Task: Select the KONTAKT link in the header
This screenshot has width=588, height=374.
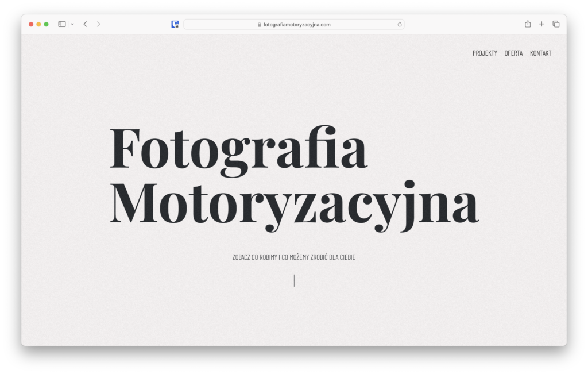Action: (540, 53)
